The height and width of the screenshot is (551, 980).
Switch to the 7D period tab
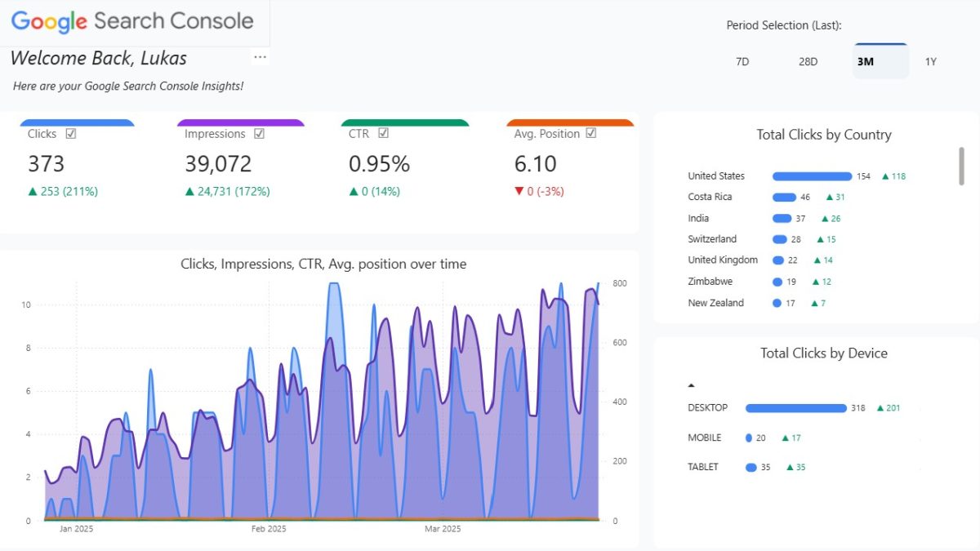(x=742, y=61)
